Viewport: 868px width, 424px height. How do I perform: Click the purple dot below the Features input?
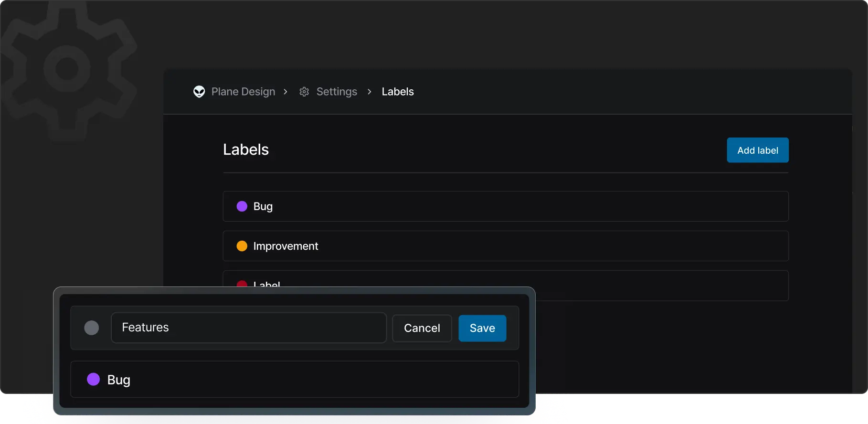pyautogui.click(x=94, y=379)
